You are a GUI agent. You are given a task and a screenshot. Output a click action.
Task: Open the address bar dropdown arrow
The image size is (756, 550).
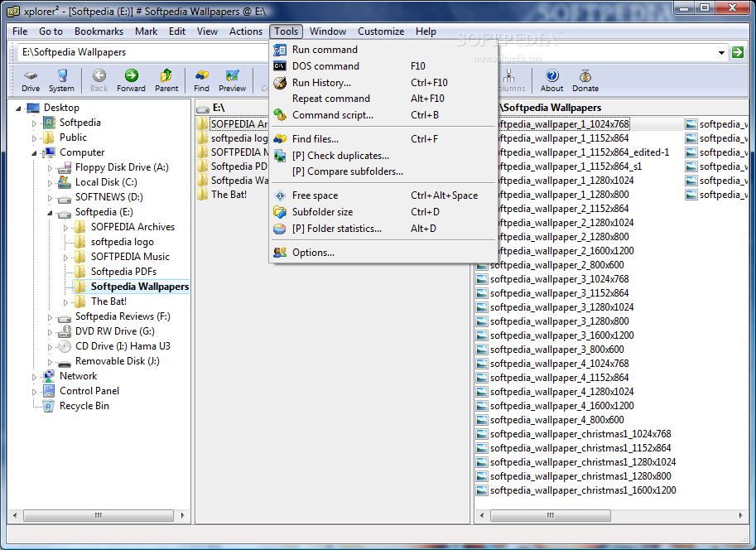[x=721, y=52]
